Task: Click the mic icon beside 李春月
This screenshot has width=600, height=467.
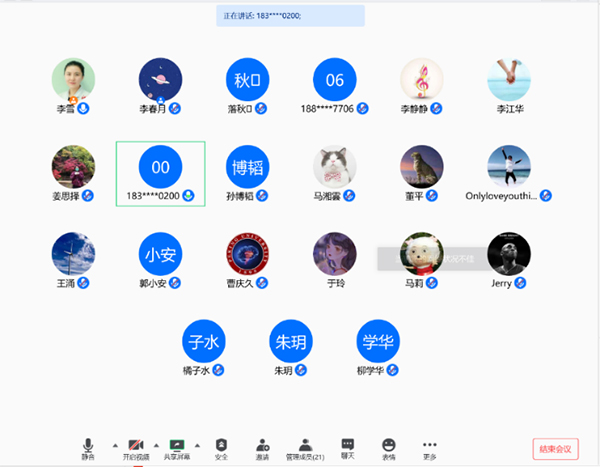Action: coord(175,108)
